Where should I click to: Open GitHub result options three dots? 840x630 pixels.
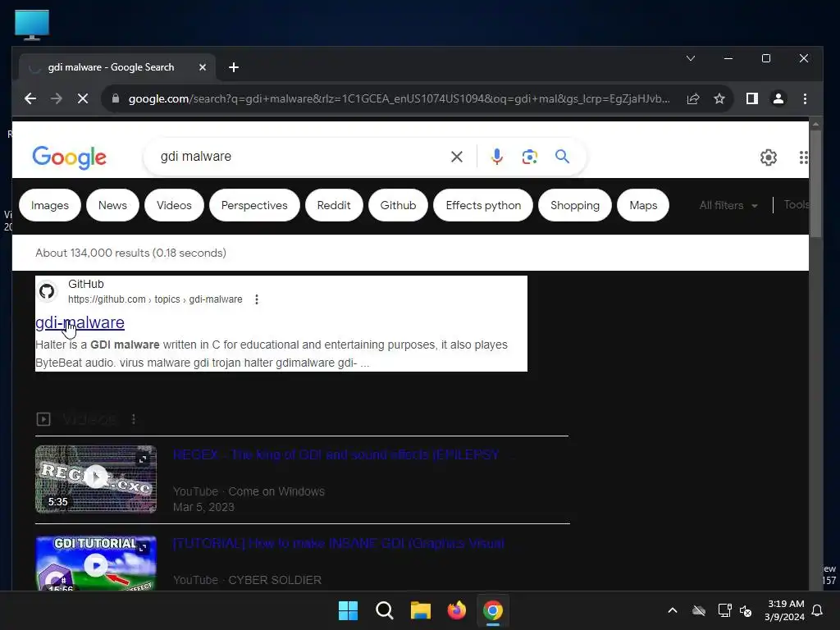point(257,299)
